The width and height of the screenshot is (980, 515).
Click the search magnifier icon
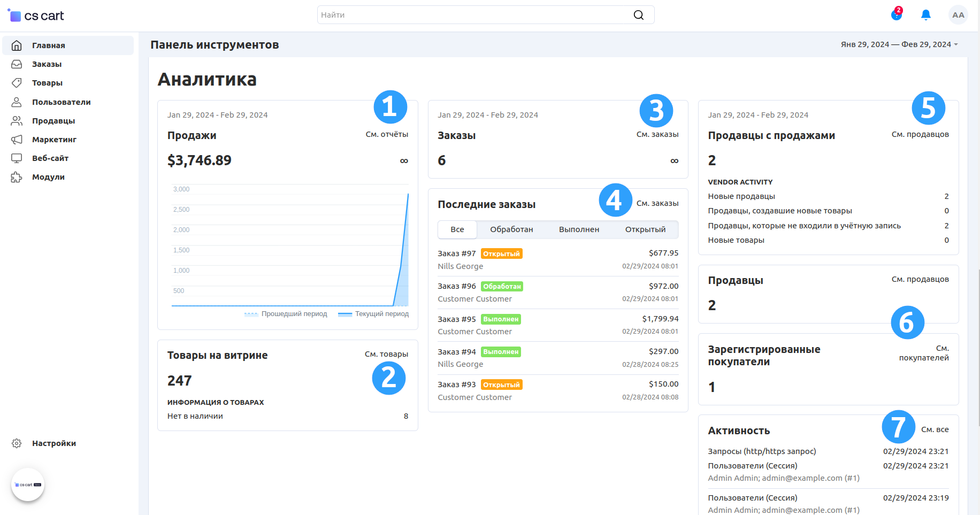click(x=638, y=15)
